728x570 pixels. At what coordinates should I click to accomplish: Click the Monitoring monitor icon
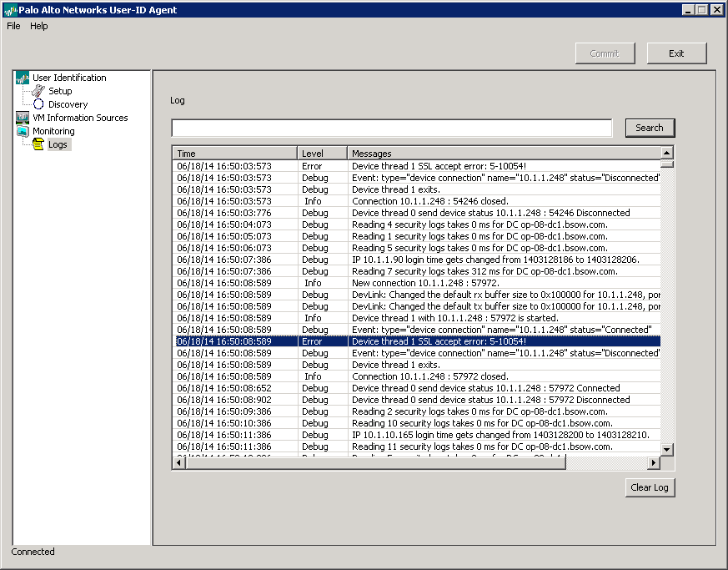coord(22,131)
